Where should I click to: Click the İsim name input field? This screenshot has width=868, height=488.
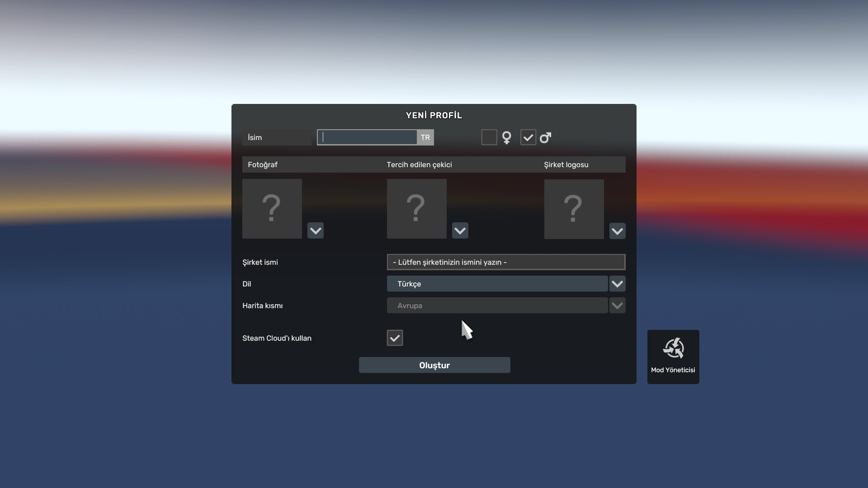pyautogui.click(x=367, y=137)
